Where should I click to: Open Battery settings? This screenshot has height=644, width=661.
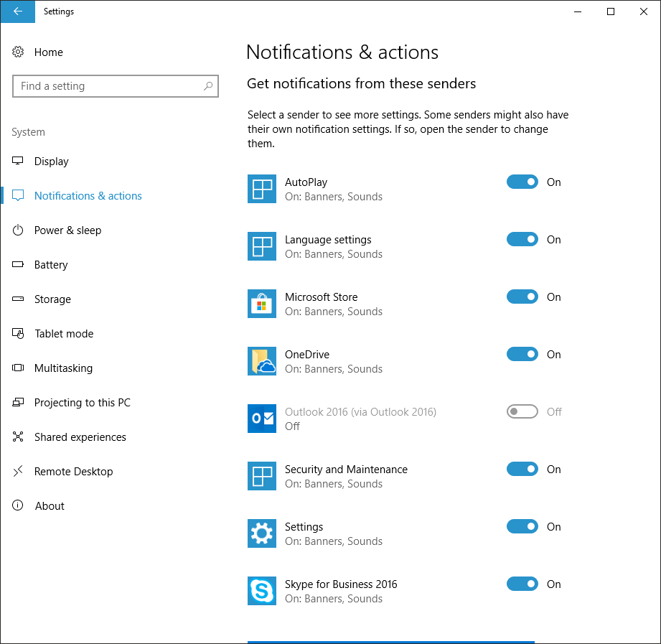51,265
